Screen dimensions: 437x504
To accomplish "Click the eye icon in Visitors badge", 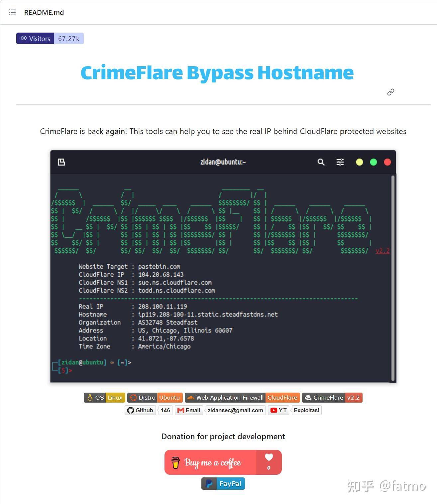I will pos(24,38).
